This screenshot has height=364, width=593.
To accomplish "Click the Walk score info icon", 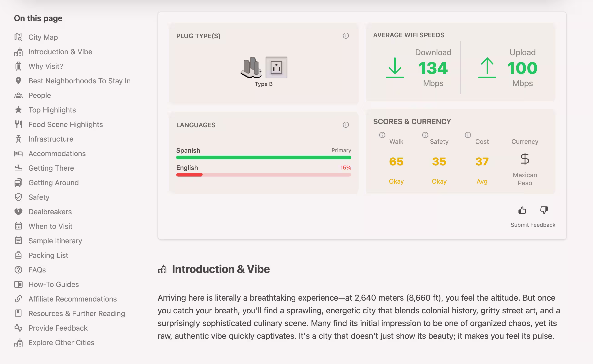I will (382, 135).
